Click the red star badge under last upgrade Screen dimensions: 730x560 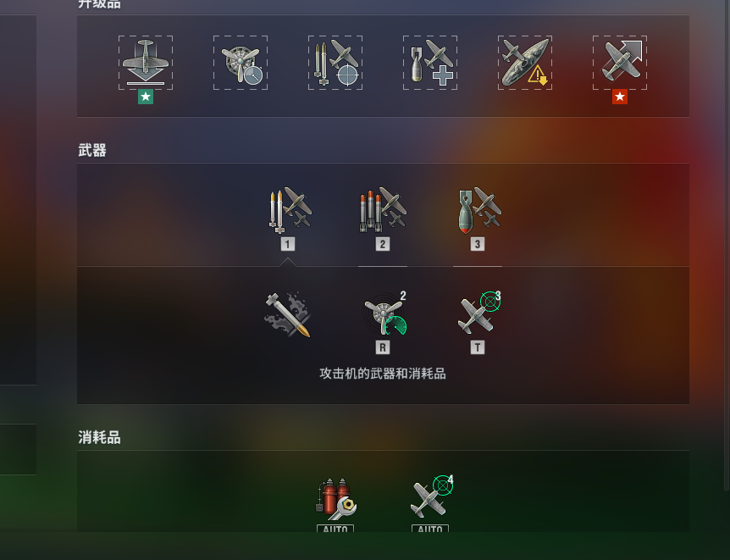[620, 97]
